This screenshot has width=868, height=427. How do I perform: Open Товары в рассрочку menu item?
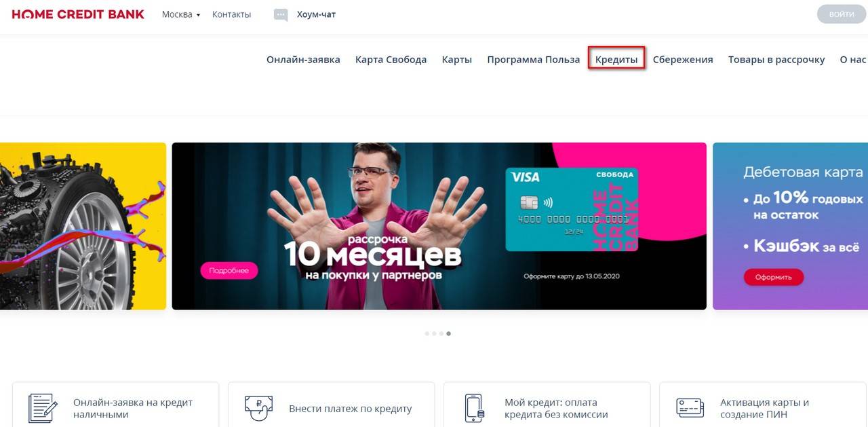(776, 60)
